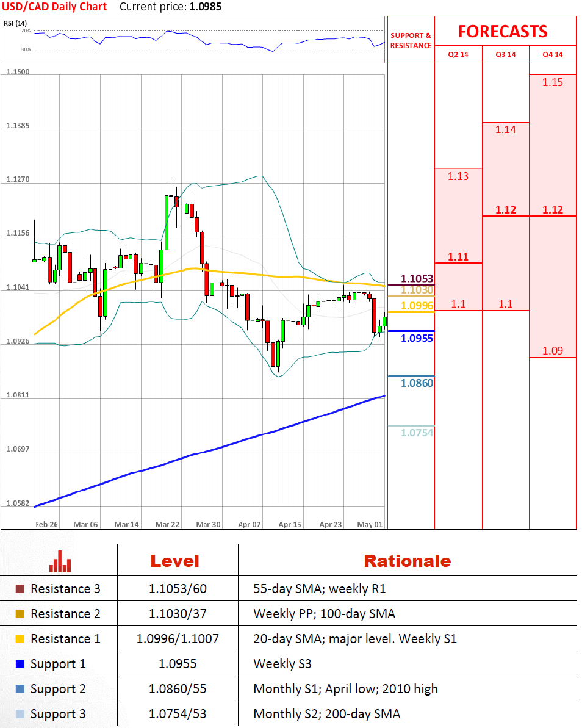Click the level cell '1.0996/1.1007'
This screenshot has width=582, height=728.
(x=178, y=639)
